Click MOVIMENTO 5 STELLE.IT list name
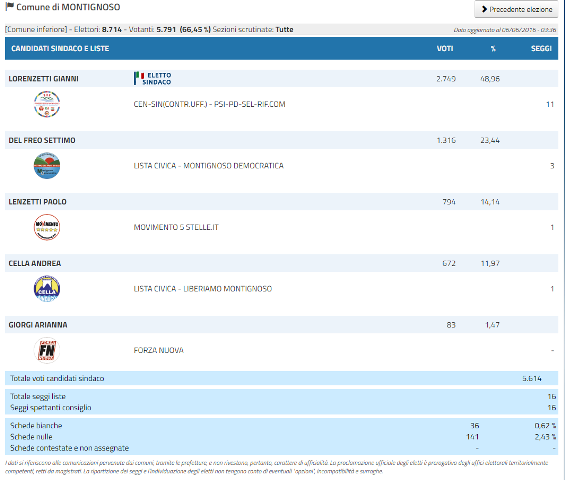 coord(176,227)
